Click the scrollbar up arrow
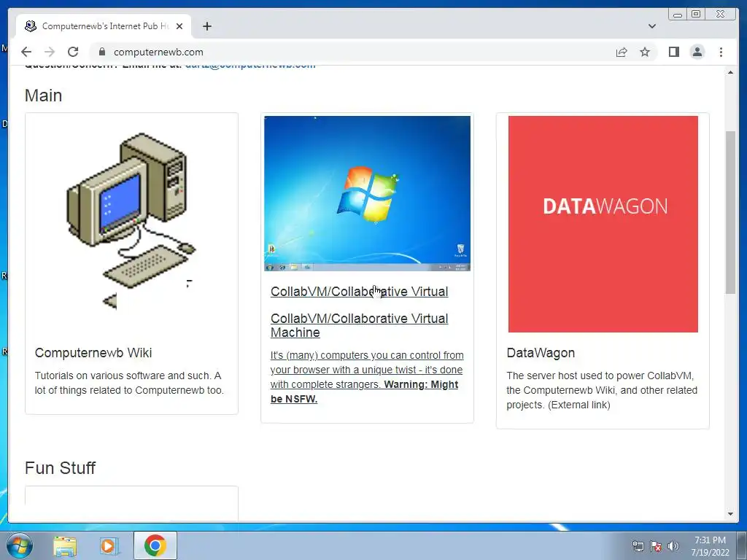 click(730, 72)
